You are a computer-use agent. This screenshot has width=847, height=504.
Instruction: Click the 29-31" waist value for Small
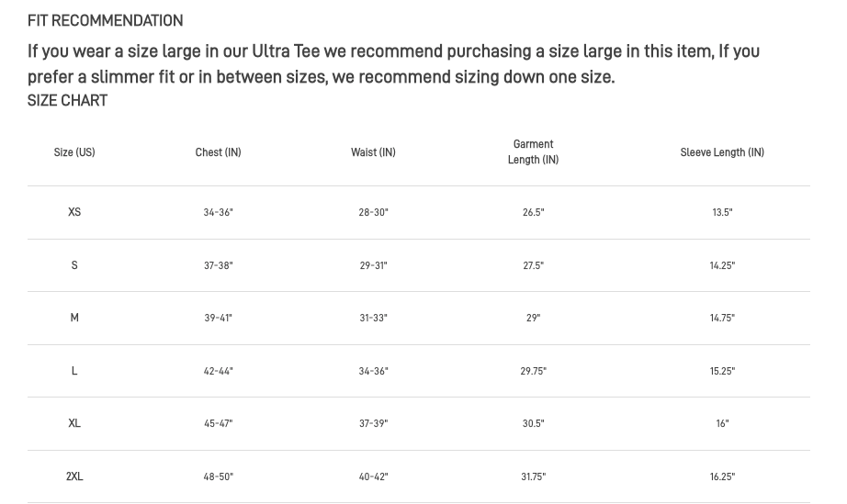[x=373, y=266]
